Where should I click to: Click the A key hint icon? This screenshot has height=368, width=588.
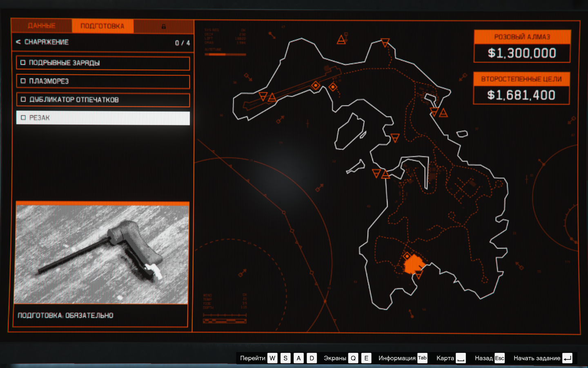click(298, 358)
